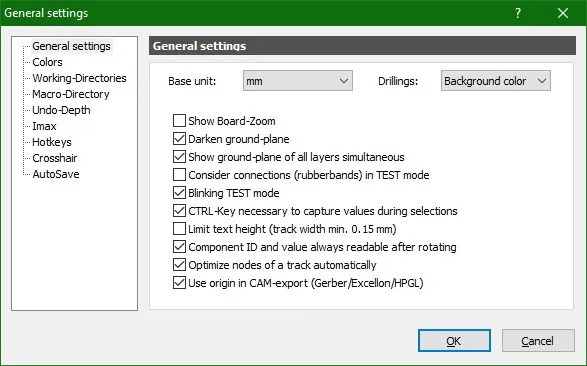Image resolution: width=587 pixels, height=366 pixels.
Task: Select Crosshair in the sidebar tree
Action: [55, 158]
